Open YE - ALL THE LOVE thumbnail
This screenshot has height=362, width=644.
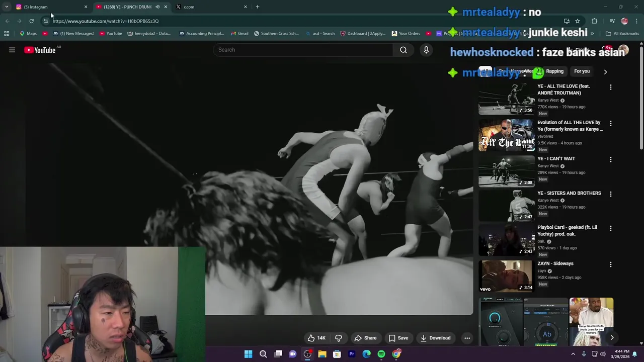(506, 100)
